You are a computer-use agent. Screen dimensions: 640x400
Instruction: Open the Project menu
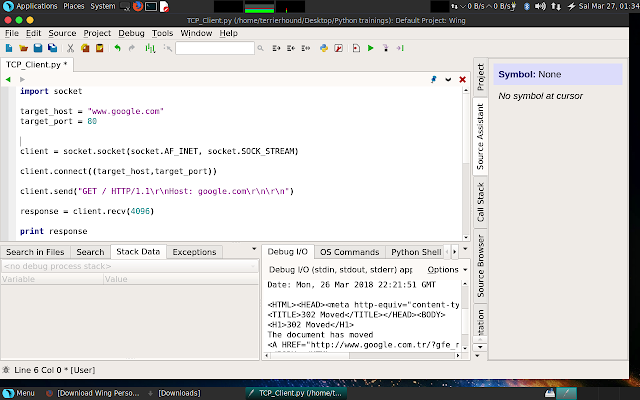tap(97, 33)
